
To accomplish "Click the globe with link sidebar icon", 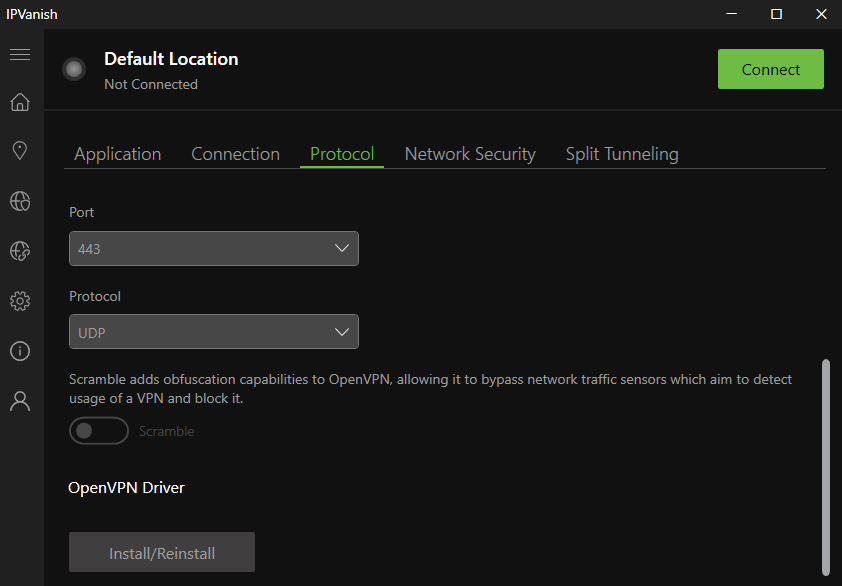I will point(20,251).
